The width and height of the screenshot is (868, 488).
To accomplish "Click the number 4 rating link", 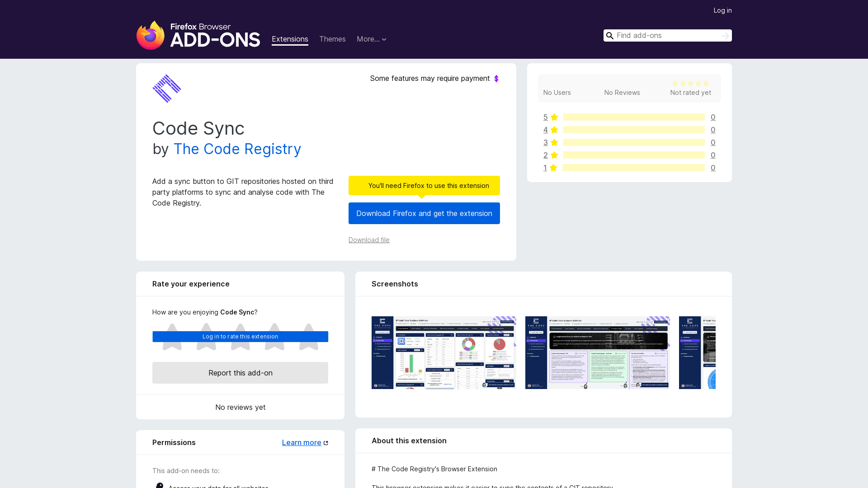I will (546, 130).
